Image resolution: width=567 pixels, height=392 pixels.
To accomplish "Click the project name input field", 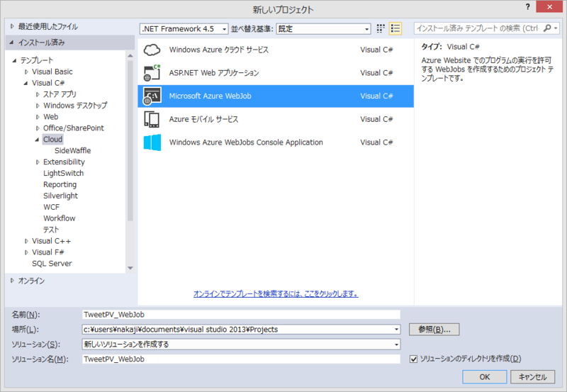I will coord(241,315).
